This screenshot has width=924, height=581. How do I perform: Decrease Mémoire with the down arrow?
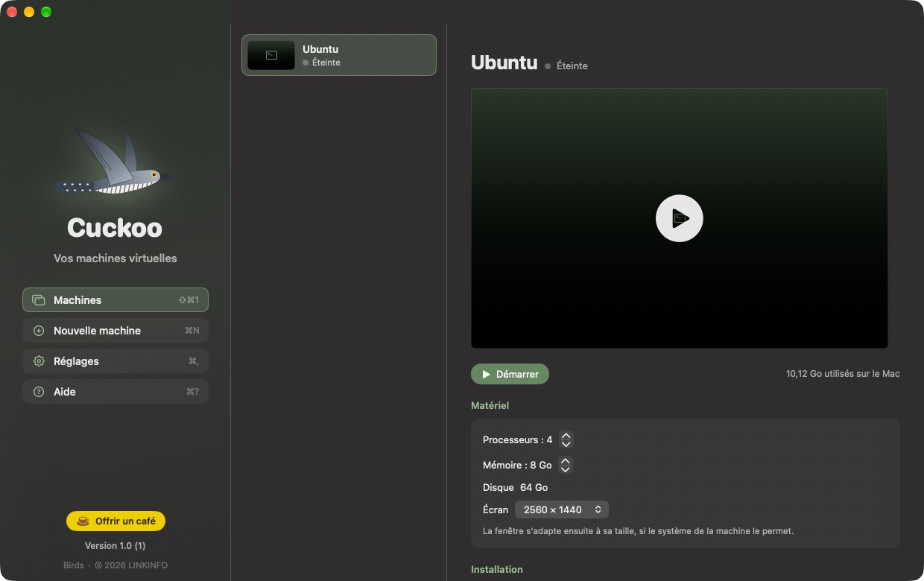tap(566, 469)
